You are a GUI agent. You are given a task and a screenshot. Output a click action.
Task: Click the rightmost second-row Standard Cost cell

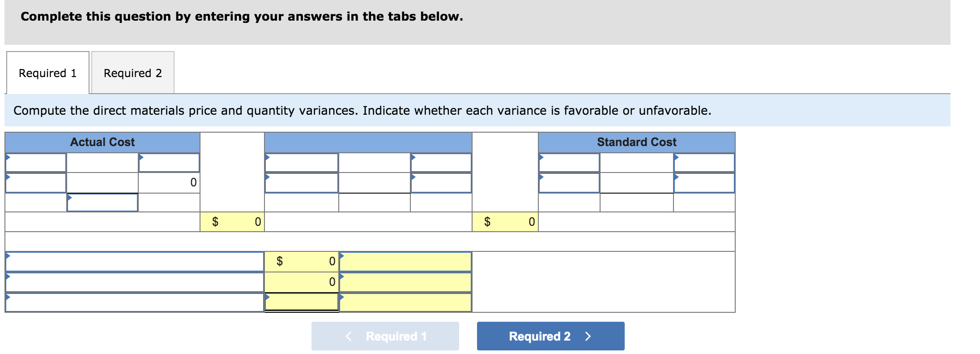[704, 183]
